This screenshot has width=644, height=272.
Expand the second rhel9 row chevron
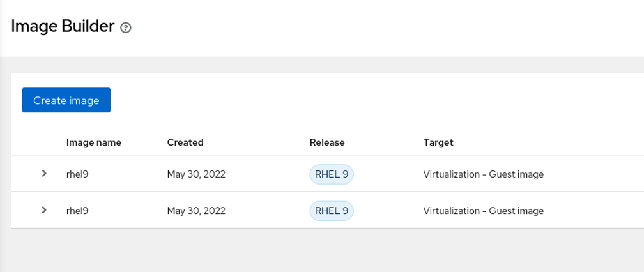44,210
